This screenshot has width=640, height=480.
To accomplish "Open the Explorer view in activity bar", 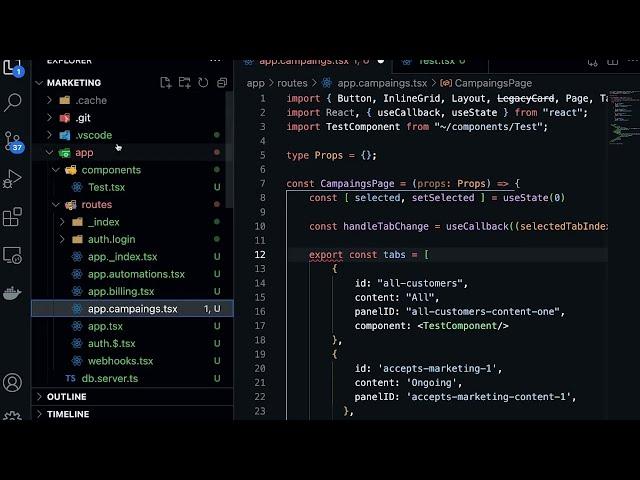I will click(x=12, y=68).
